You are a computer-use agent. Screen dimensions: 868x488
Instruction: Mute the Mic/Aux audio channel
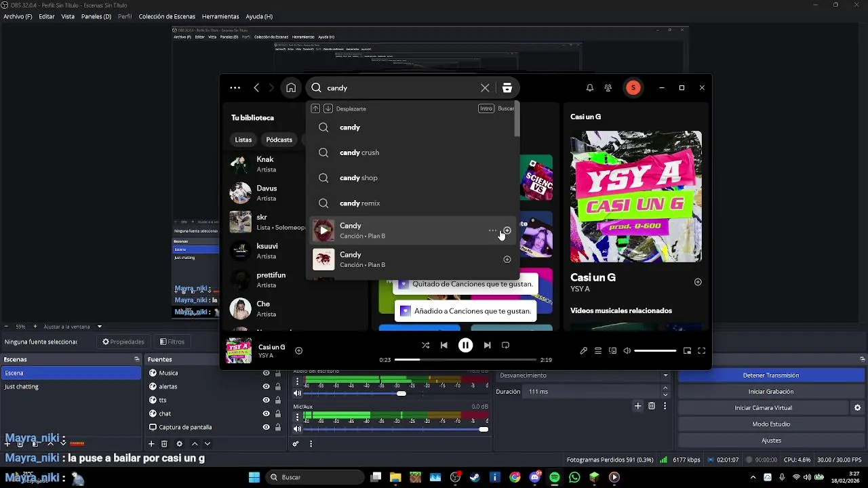[297, 428]
